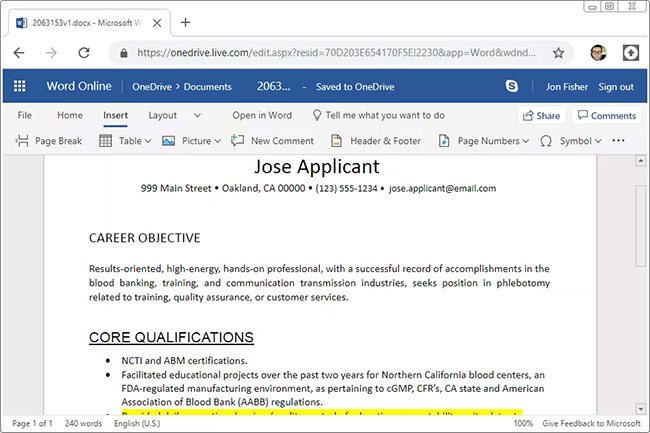Click the Symbol omega icon
The image size is (650, 433).
[546, 141]
